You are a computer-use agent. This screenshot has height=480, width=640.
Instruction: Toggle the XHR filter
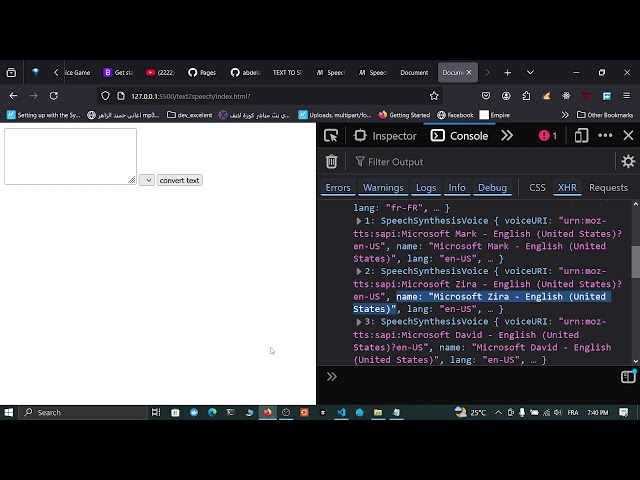pyautogui.click(x=567, y=188)
